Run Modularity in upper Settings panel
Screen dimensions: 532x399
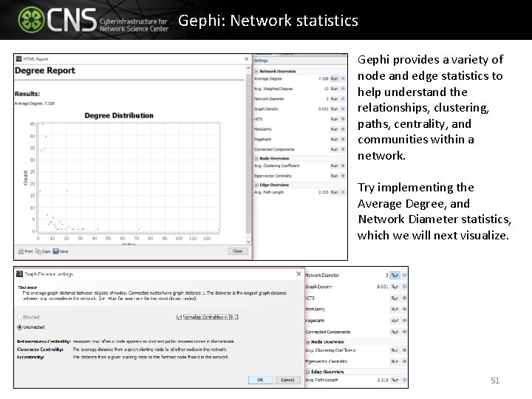point(334,129)
